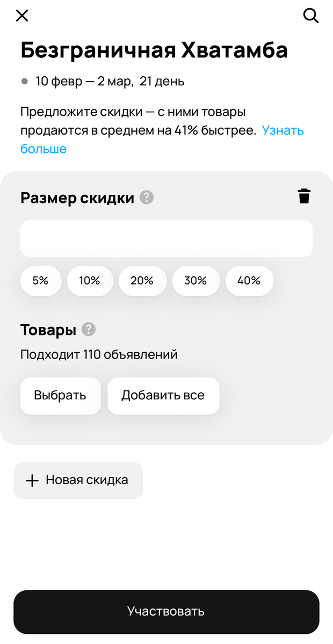Open help tooltip next to Товары

tap(89, 330)
